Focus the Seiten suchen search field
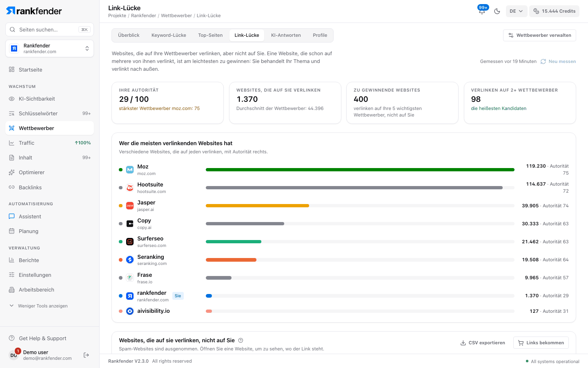Viewport: 588px width, 368px height. click(49, 29)
